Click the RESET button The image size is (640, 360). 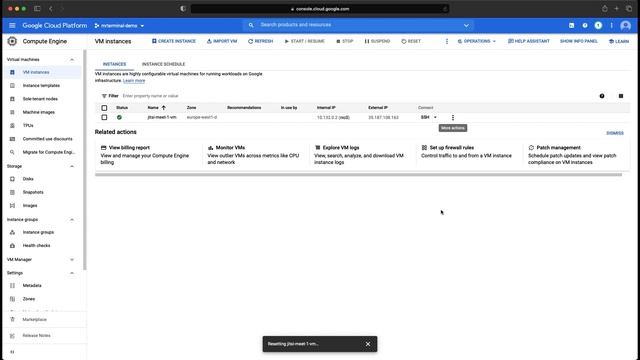pyautogui.click(x=411, y=41)
